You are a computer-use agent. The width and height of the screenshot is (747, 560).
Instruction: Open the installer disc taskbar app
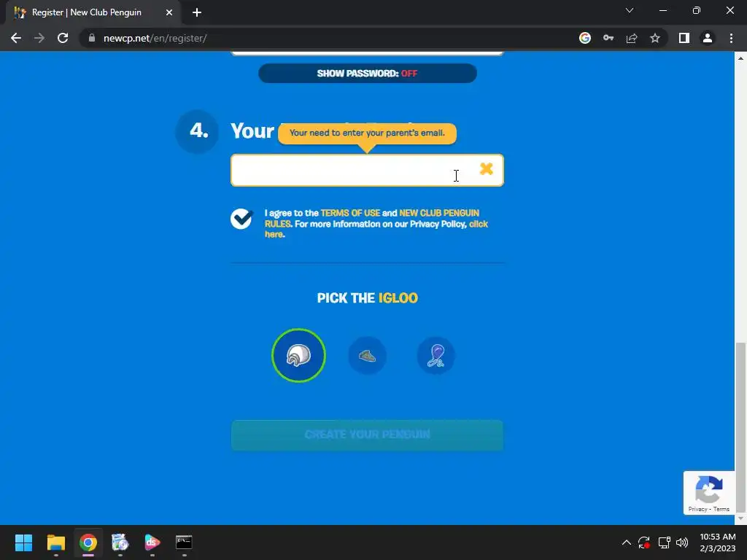pyautogui.click(x=120, y=542)
